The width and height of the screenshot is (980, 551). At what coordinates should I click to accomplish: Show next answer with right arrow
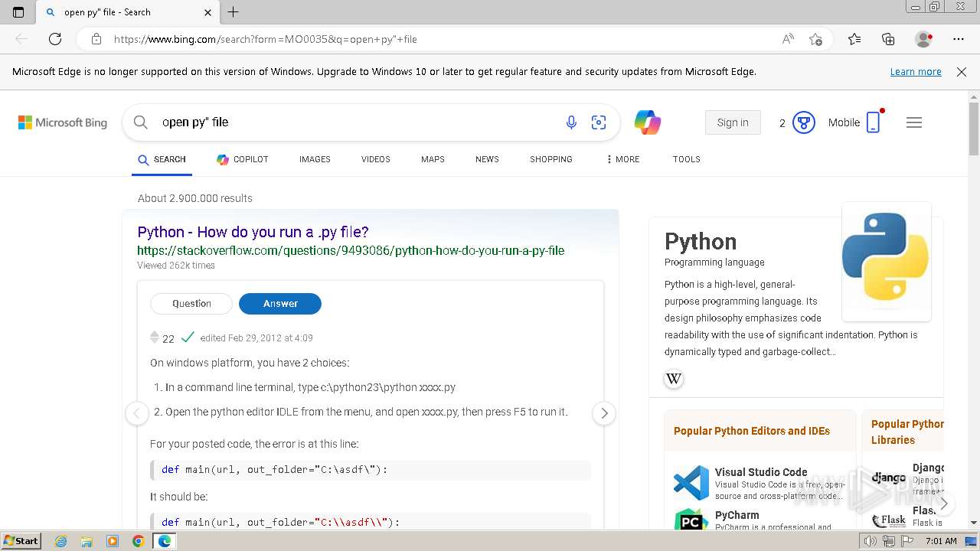604,413
